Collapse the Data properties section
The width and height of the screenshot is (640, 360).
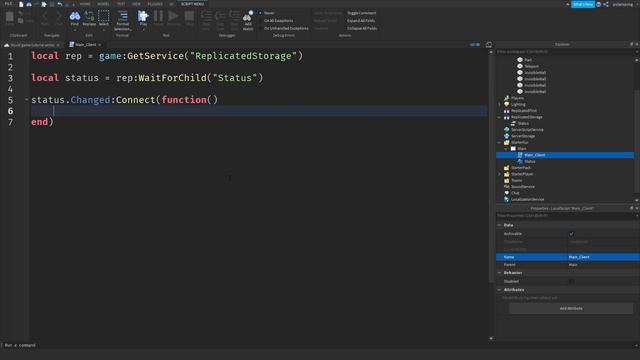coord(499,225)
